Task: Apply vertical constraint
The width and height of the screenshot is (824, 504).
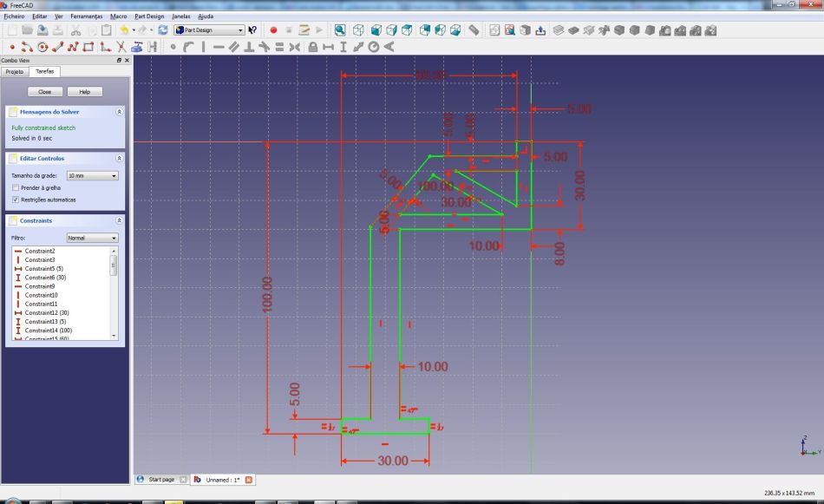Action: click(203, 47)
